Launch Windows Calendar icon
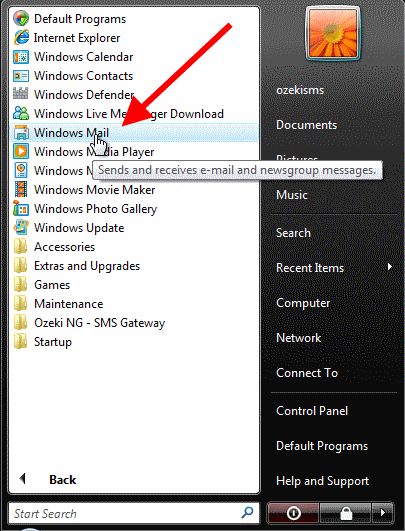405x531 pixels. pyautogui.click(x=21, y=57)
